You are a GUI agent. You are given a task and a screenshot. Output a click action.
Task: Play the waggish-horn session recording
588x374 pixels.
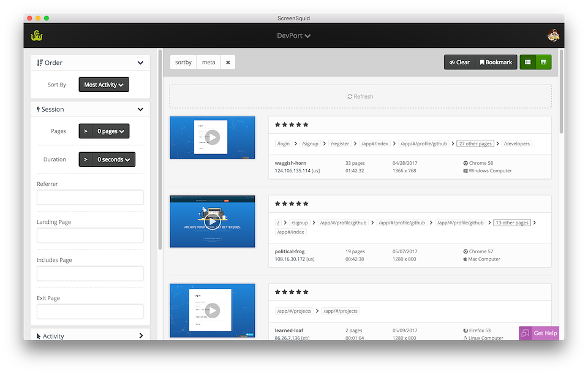tap(212, 137)
